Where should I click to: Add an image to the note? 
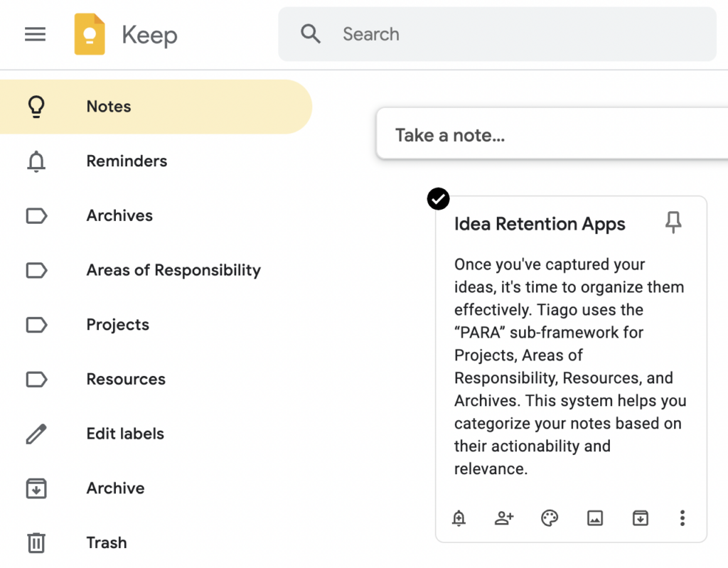pos(595,518)
